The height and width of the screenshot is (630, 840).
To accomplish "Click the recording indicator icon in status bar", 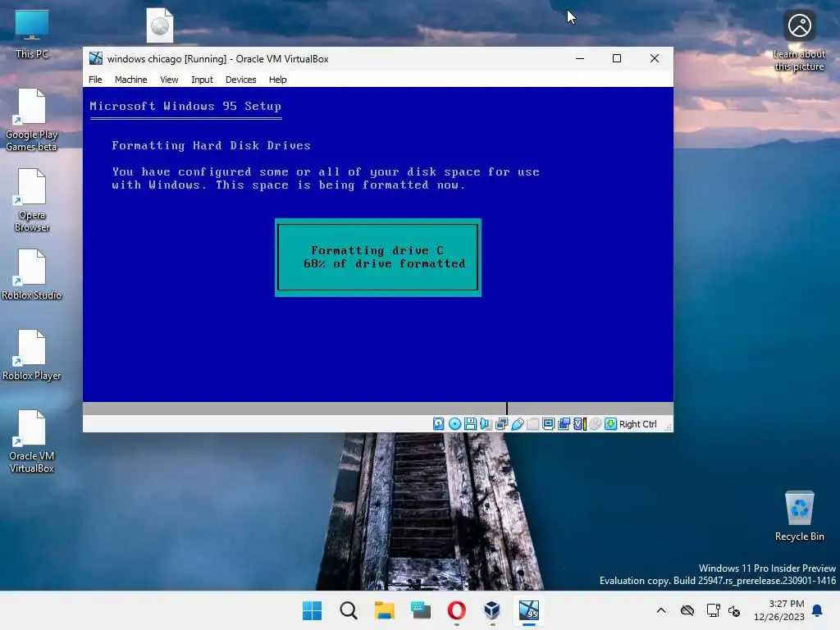I will 564,424.
